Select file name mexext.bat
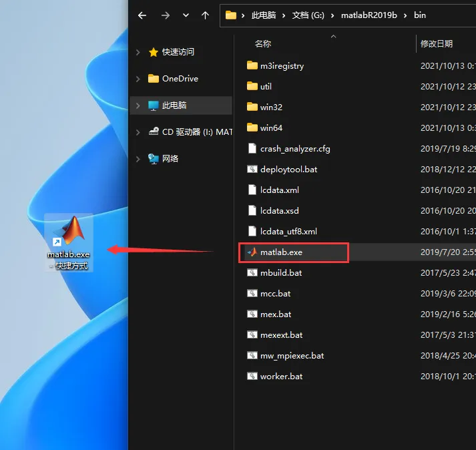The height and width of the screenshot is (450, 476). (282, 335)
